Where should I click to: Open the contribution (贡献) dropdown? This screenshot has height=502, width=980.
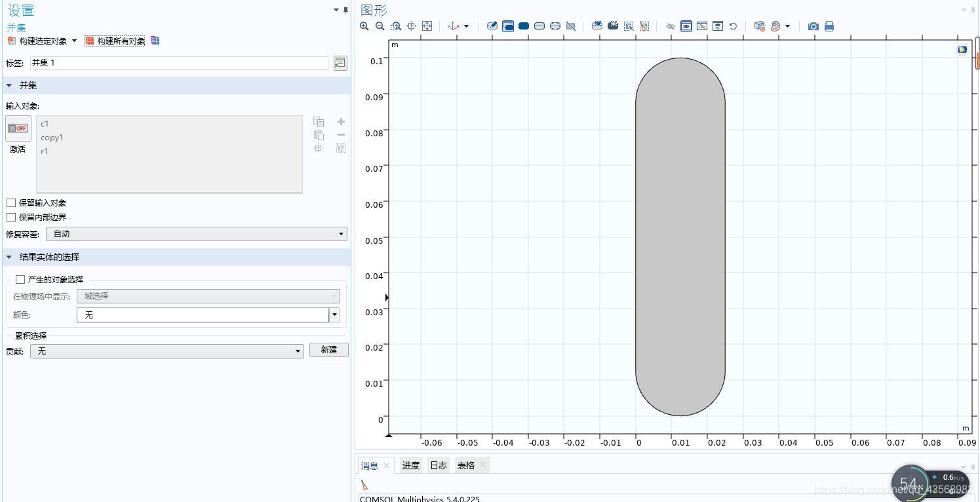coord(167,351)
